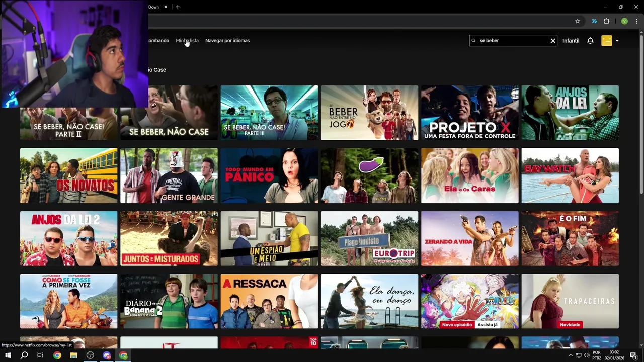
Task: Click the purple app icon in taskbar
Action: [107, 355]
